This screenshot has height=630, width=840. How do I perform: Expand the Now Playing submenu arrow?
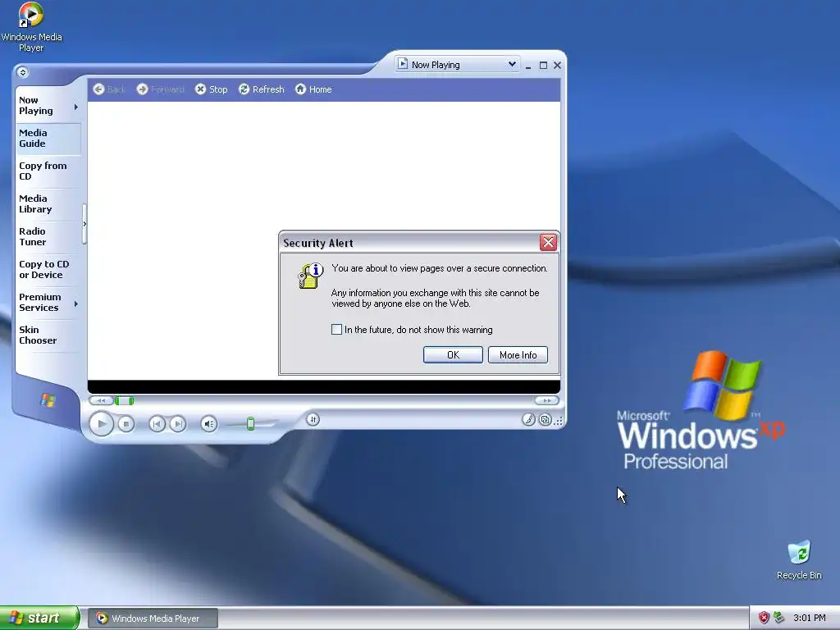coord(76,107)
